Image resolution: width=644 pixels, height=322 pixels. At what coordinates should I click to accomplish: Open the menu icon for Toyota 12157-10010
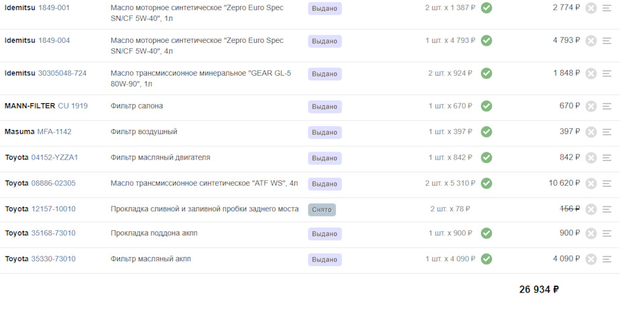click(x=606, y=209)
